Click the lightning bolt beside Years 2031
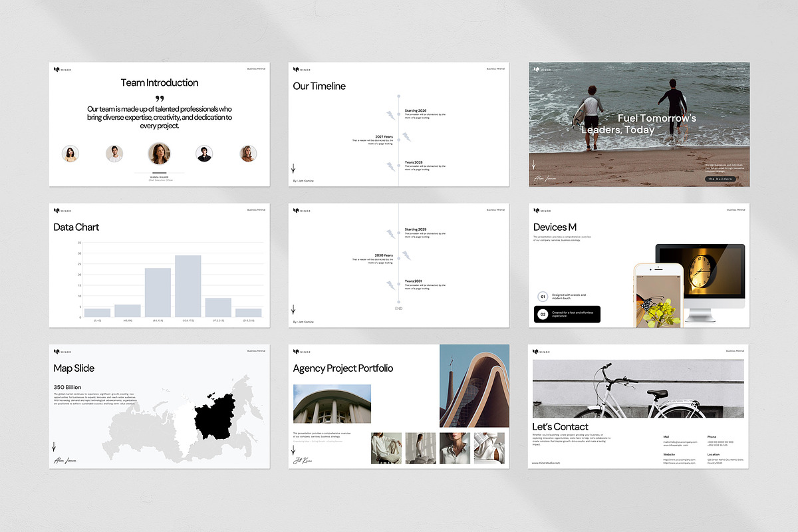 point(391,285)
